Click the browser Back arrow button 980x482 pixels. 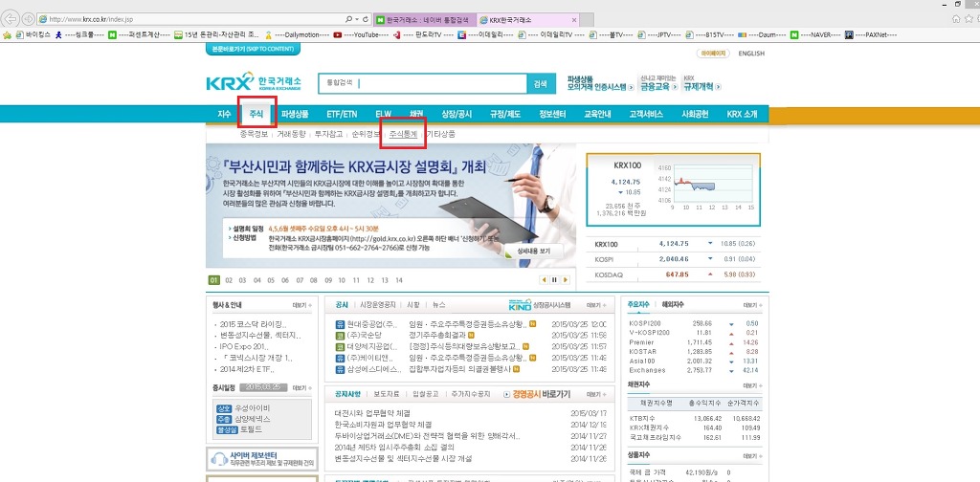pos(11,19)
